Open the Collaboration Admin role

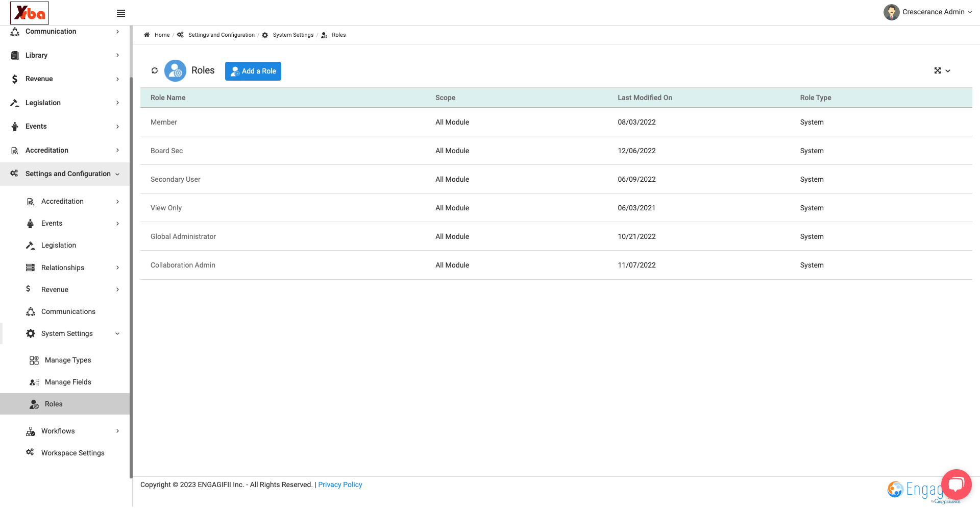183,265
